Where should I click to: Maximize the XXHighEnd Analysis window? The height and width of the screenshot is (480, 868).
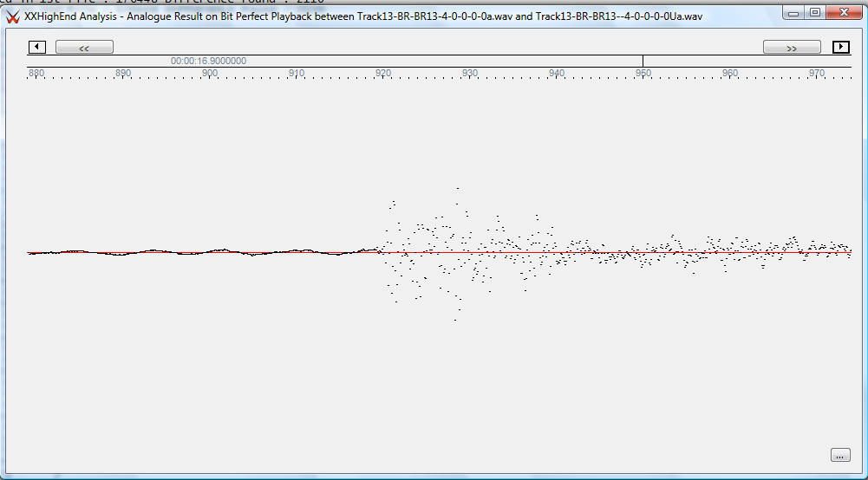[x=814, y=12]
